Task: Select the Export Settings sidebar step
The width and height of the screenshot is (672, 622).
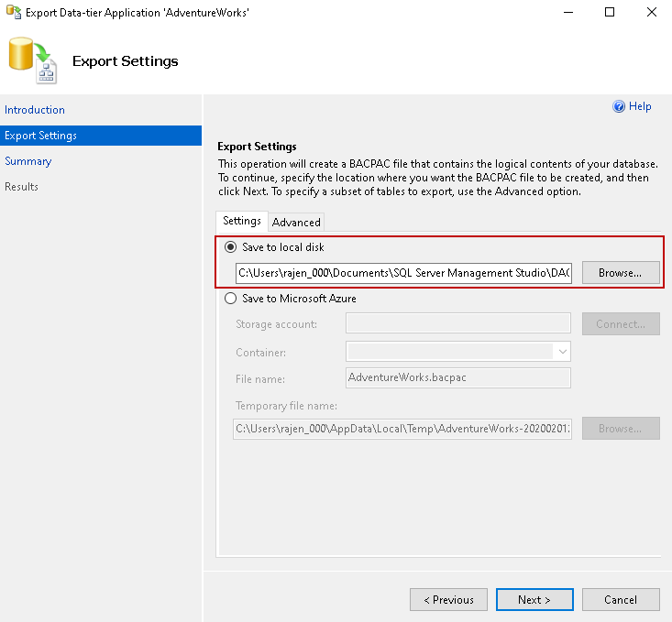Action: pyautogui.click(x=41, y=136)
